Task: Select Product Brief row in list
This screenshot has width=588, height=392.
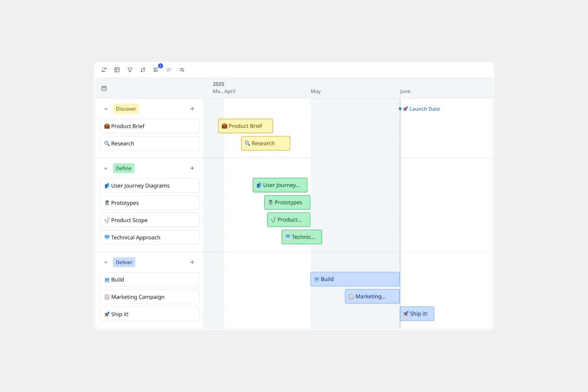Action: (150, 126)
